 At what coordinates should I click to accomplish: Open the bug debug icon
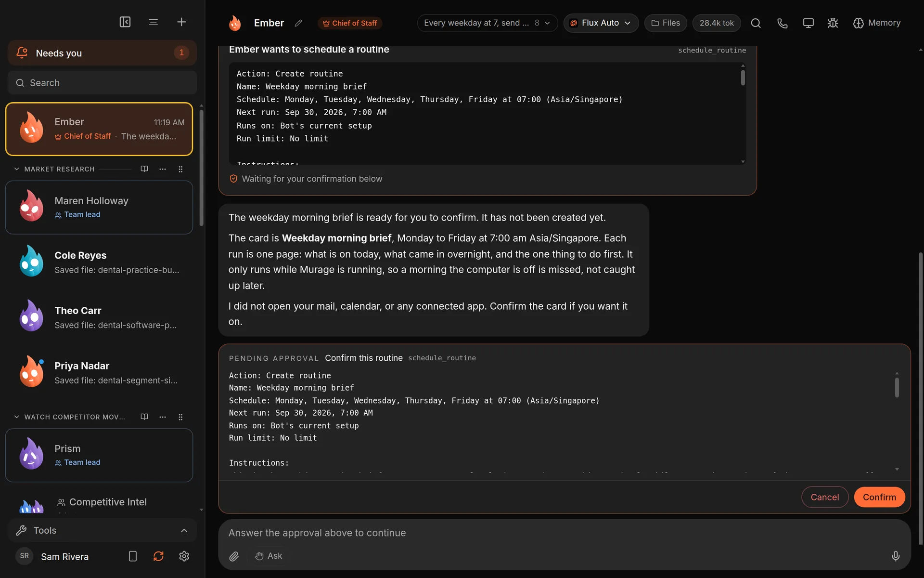pyautogui.click(x=833, y=23)
